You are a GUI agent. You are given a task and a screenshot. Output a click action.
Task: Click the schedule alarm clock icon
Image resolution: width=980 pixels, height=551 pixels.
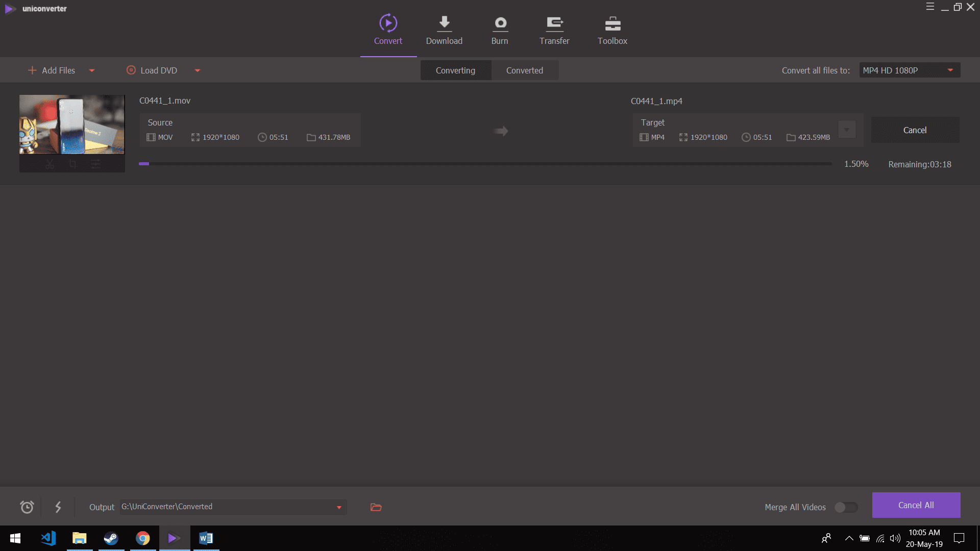pyautogui.click(x=27, y=507)
